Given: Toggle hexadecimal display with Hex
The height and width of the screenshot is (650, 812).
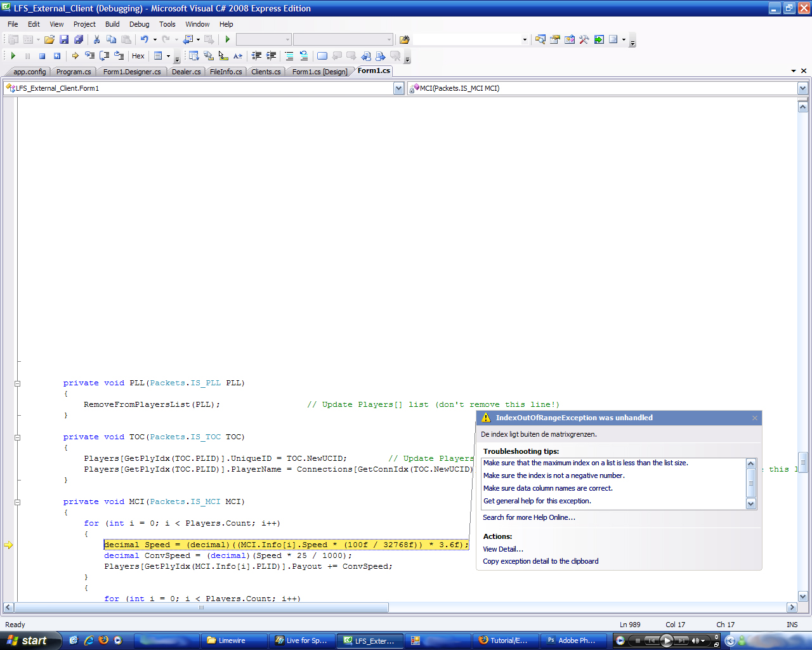Looking at the screenshot, I should click(138, 56).
